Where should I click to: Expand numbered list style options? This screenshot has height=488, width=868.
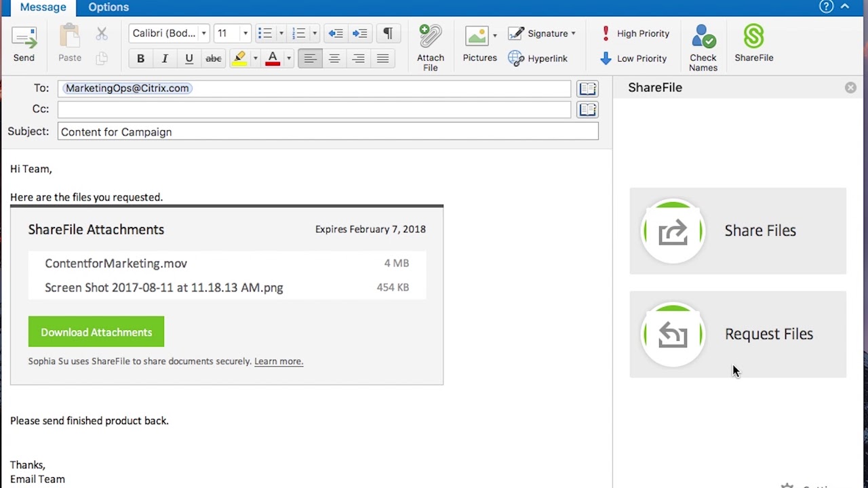(x=314, y=33)
